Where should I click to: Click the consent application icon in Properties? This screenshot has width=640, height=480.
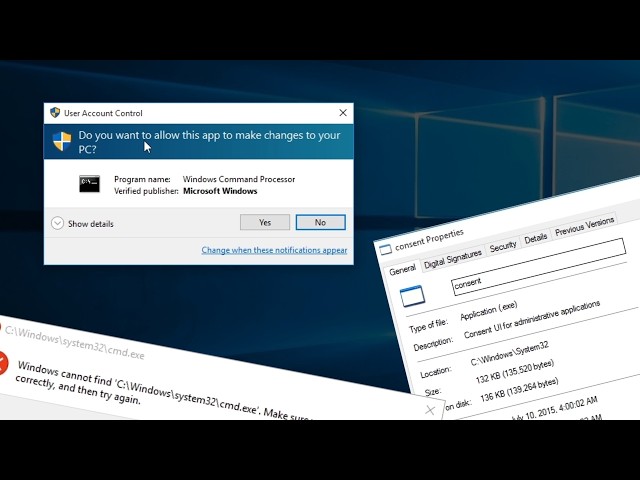coord(412,296)
